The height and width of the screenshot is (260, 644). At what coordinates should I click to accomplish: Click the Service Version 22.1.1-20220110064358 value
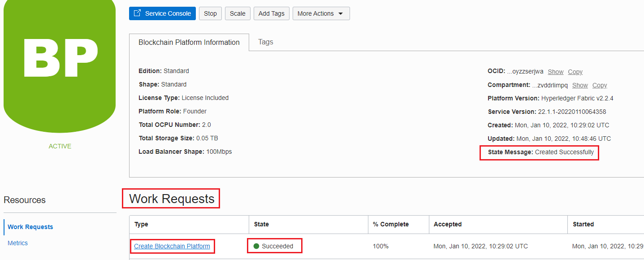(572, 112)
